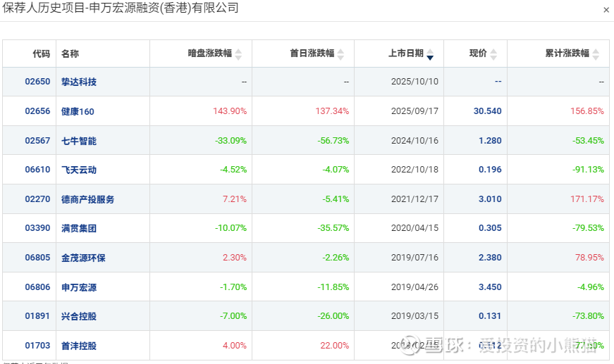Image resolution: width=614 pixels, height=364 pixels.
Task: Sort by 暗盘涨跌幅 column arrows
Action: [238, 54]
